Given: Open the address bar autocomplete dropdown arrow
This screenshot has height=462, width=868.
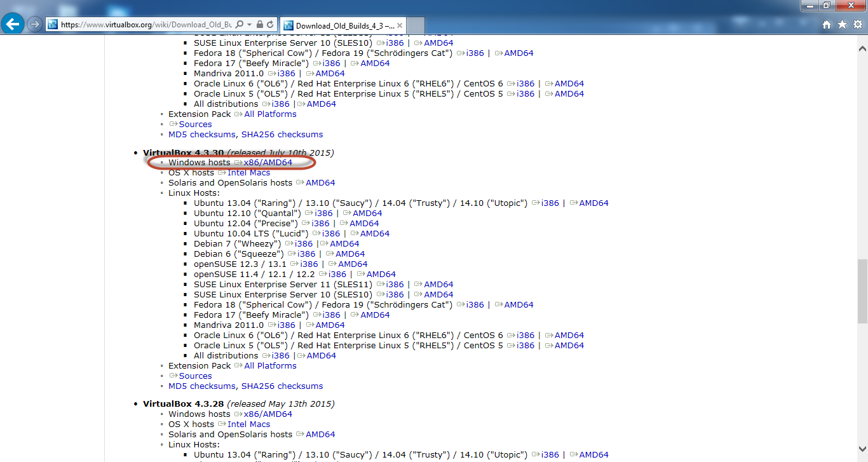Looking at the screenshot, I should [248, 25].
